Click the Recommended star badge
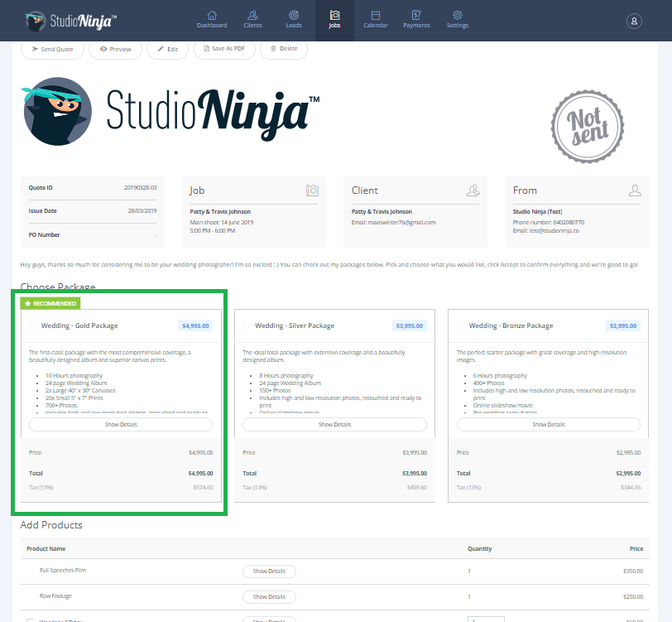The height and width of the screenshot is (622, 672). tap(50, 303)
